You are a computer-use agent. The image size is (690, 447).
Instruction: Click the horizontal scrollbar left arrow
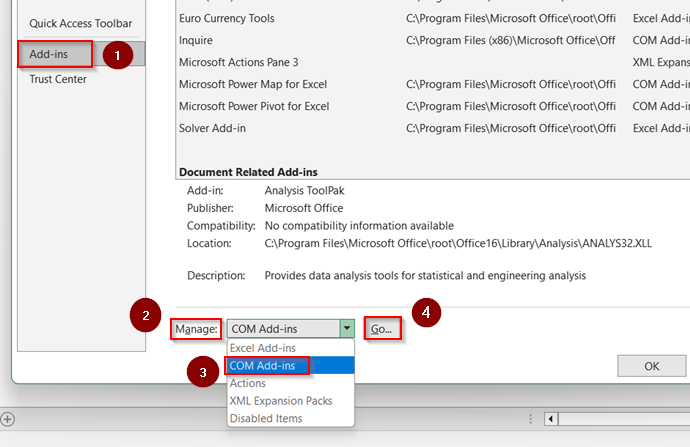[x=551, y=419]
